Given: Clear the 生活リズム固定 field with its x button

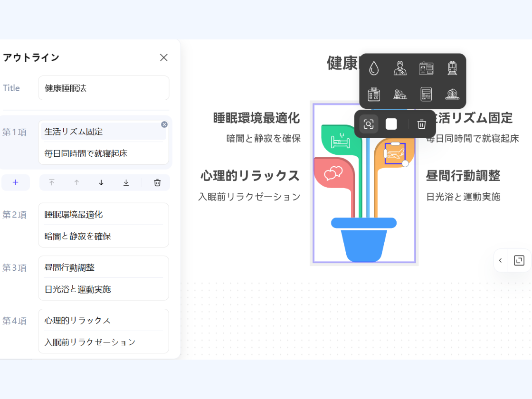Looking at the screenshot, I should [164, 124].
